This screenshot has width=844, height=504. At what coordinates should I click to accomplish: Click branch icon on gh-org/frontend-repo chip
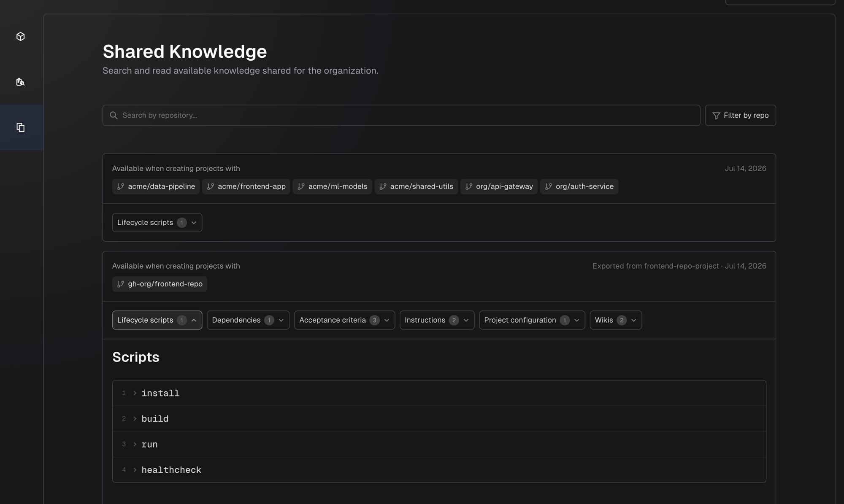(x=121, y=284)
